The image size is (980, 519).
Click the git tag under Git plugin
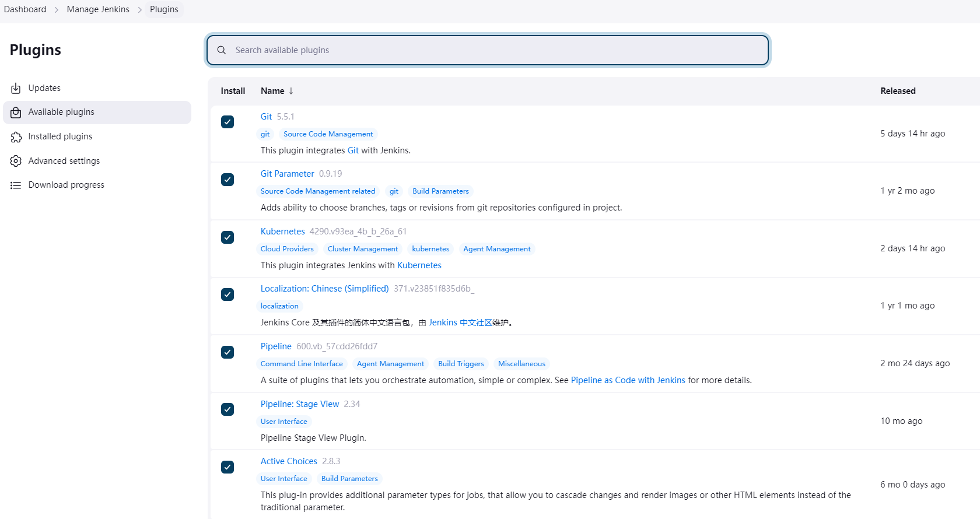coord(265,134)
